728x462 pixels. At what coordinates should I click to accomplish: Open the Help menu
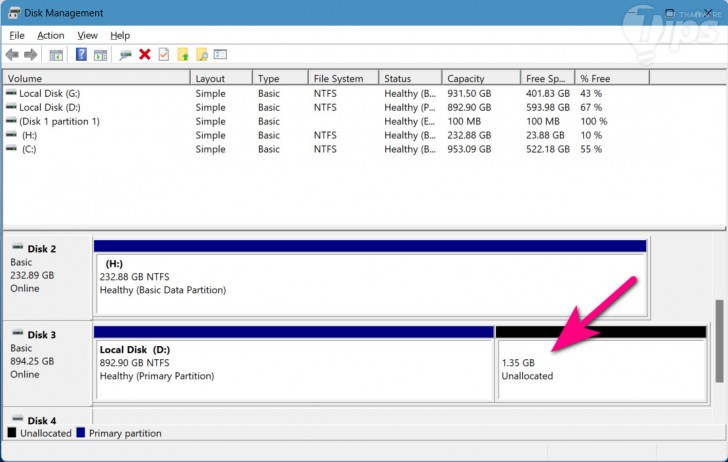[x=120, y=35]
